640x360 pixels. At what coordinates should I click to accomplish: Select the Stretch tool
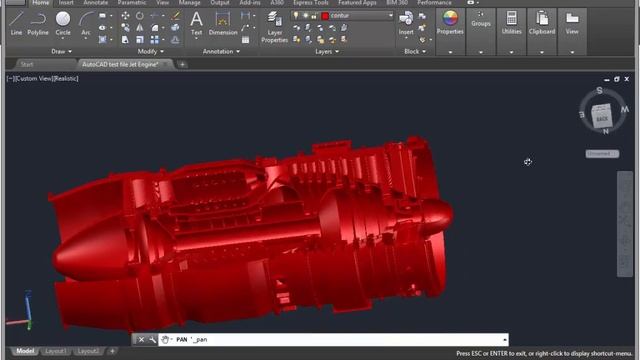click(125, 40)
